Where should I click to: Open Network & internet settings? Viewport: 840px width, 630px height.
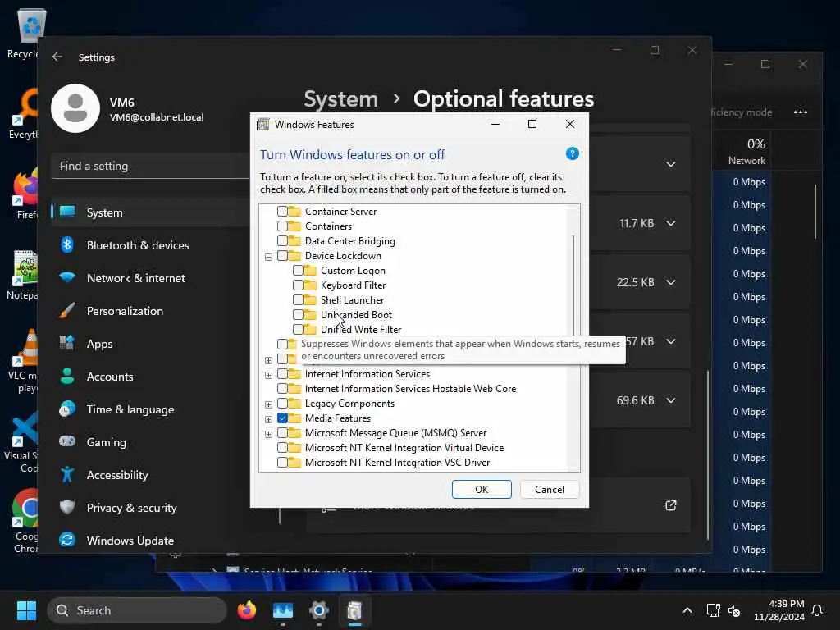150,278
